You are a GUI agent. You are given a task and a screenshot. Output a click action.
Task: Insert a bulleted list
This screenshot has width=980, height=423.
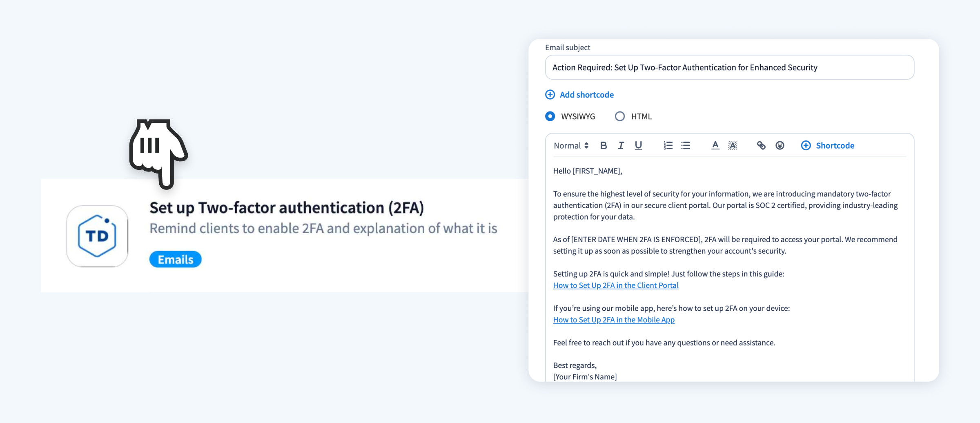[686, 145]
